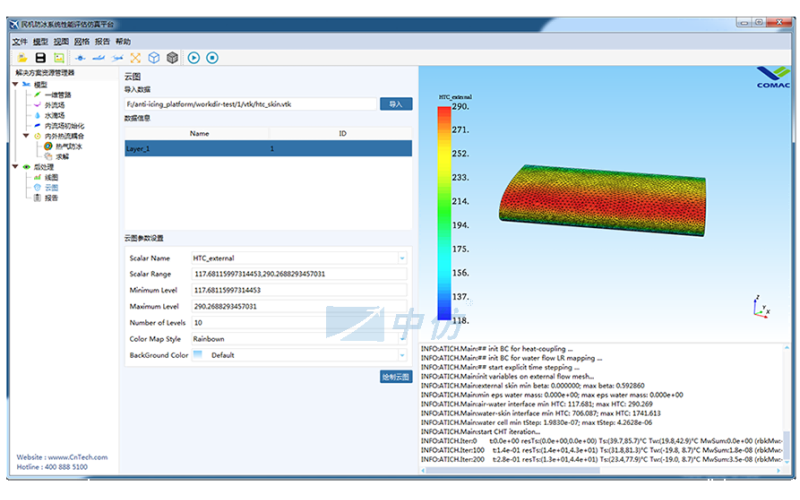Click the HTC_external legend title
The width and height of the screenshot is (800, 500).
coord(455,97)
